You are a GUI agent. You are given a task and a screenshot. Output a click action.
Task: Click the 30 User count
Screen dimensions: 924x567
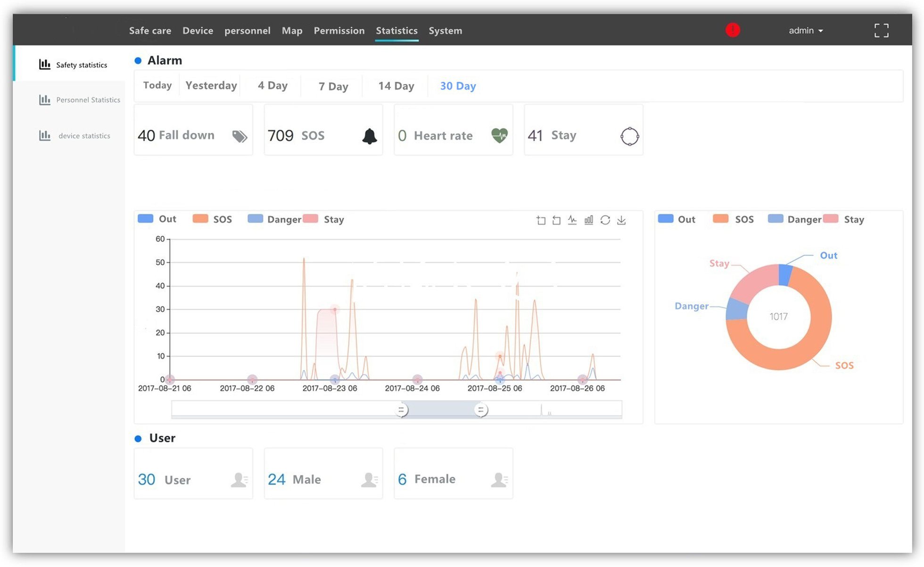147,480
